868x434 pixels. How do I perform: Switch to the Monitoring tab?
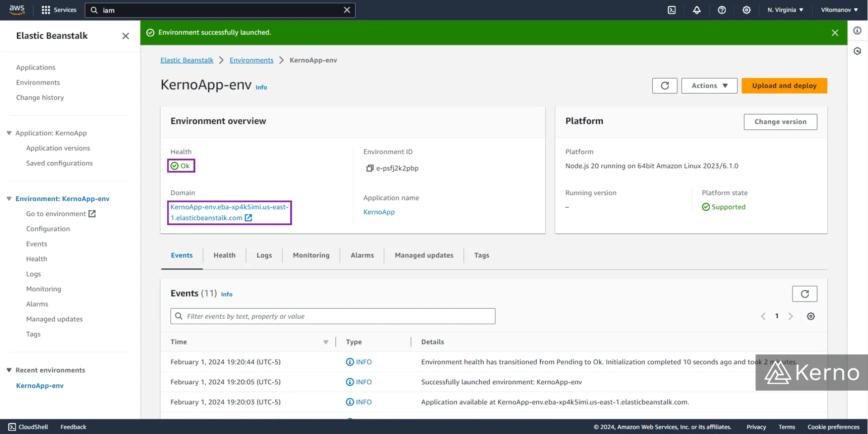coord(311,255)
